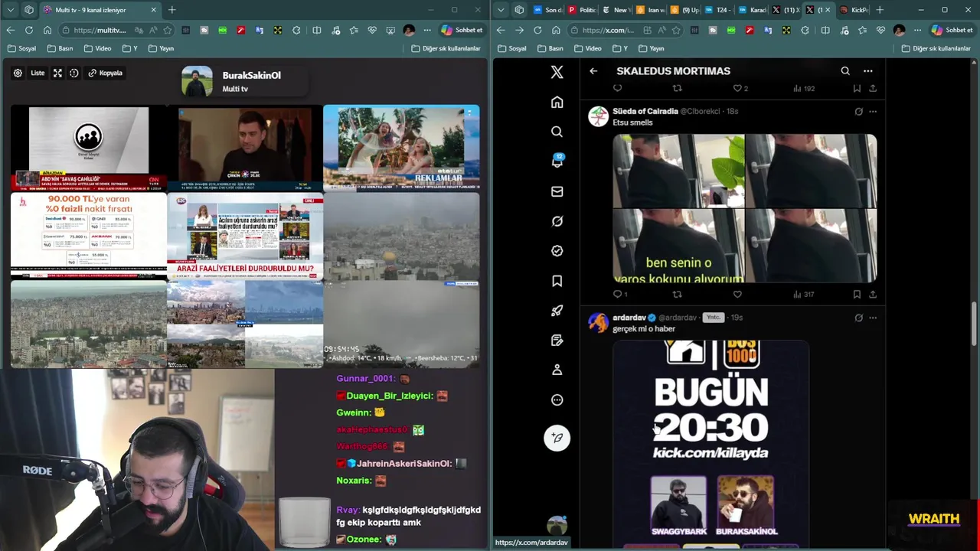980x551 pixels.
Task: View analytics showing 317 views
Action: [x=803, y=294]
